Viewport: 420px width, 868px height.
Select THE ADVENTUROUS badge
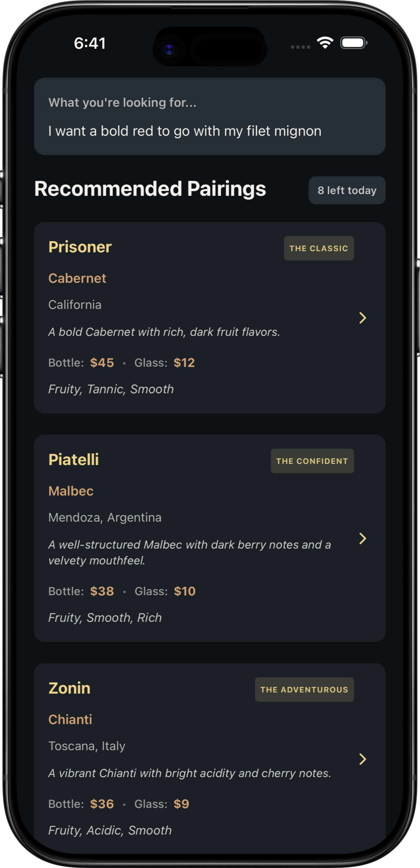click(304, 689)
